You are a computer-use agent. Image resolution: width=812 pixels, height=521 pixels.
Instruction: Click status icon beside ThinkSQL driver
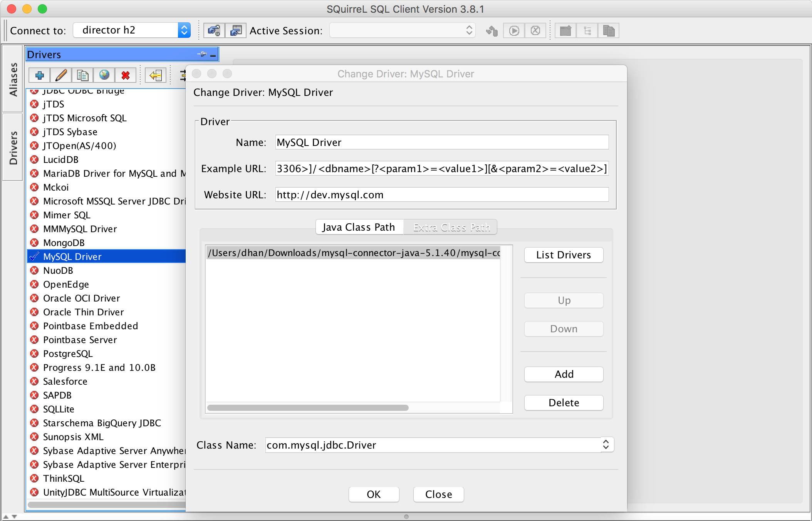(34, 478)
